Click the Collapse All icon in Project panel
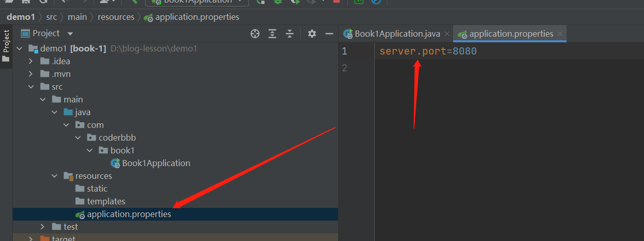 (x=290, y=34)
